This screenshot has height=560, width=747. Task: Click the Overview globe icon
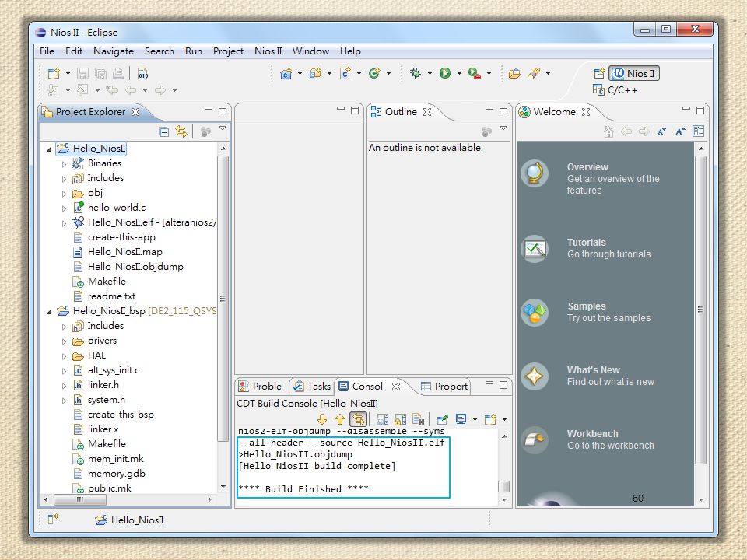535,173
